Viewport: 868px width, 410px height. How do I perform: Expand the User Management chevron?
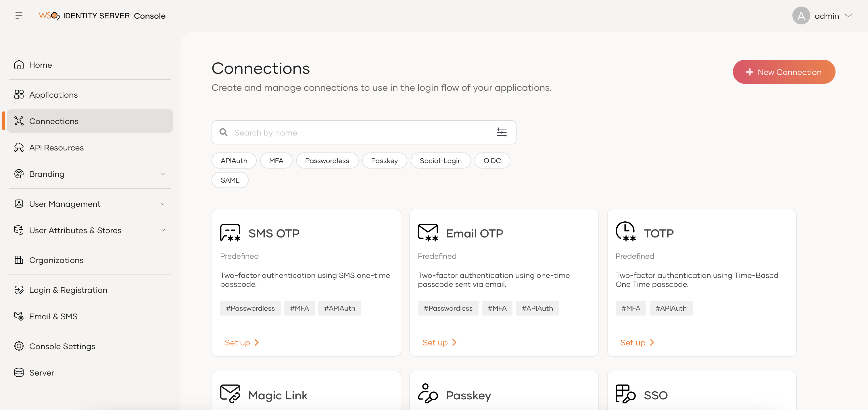coord(162,204)
